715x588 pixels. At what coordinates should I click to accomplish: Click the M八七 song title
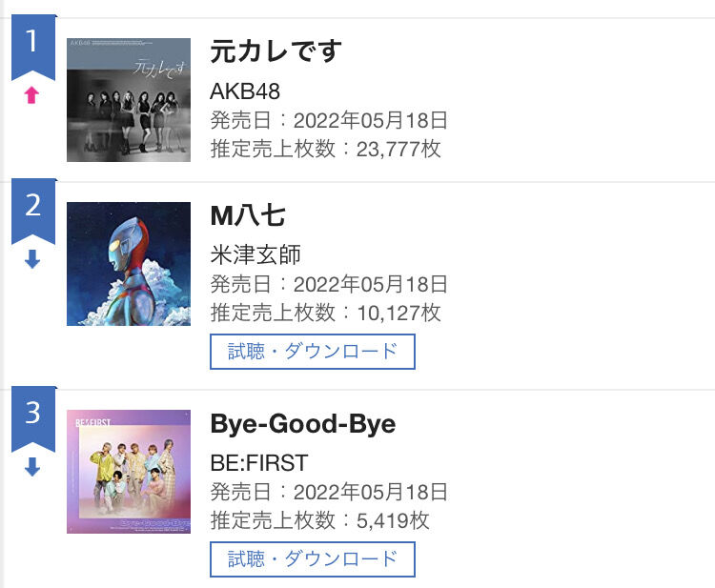[248, 215]
